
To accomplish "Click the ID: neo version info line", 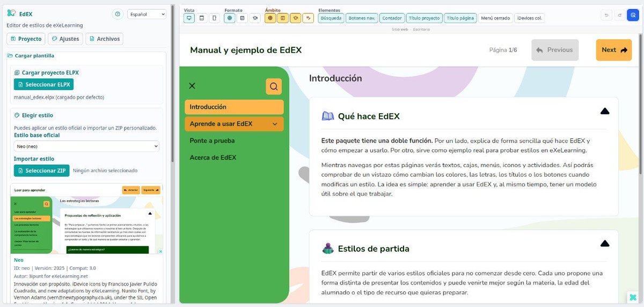I will (x=55, y=268).
